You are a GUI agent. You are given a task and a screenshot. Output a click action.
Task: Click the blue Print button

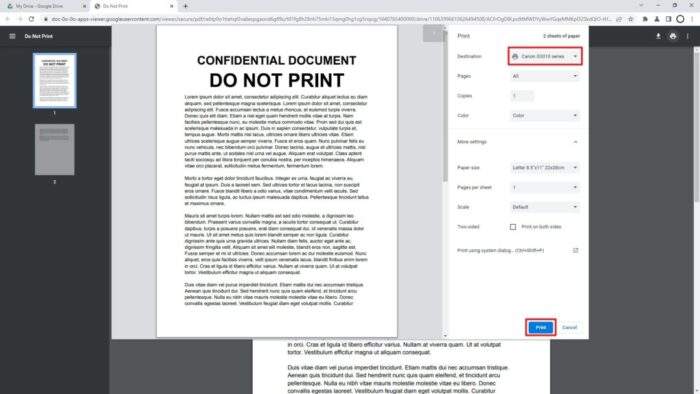click(x=541, y=328)
